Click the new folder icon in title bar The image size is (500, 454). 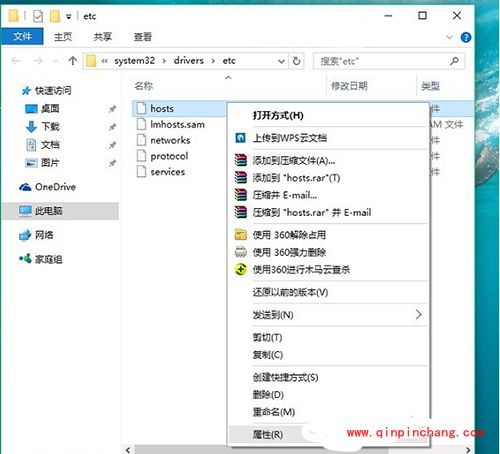pos(55,16)
